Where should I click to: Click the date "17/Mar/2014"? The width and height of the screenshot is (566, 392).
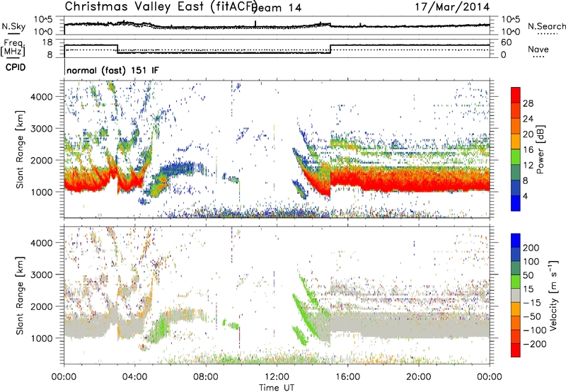click(452, 6)
